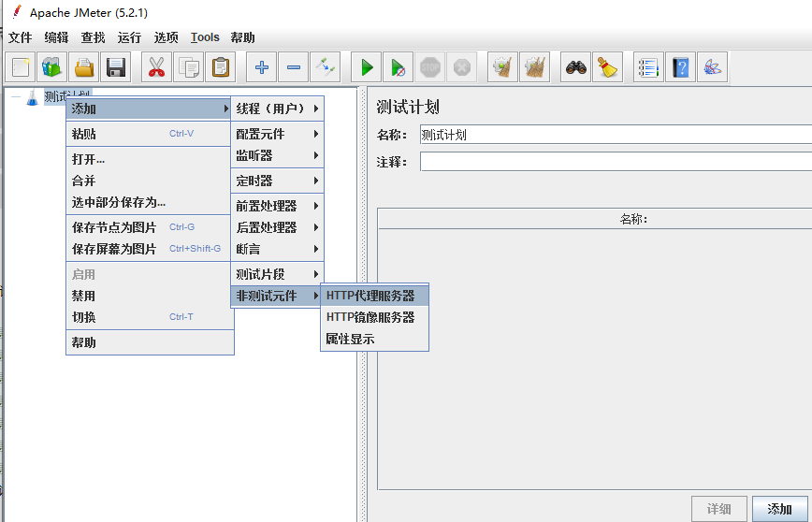This screenshot has width=812, height=522.
Task: Click the New test plan toolbar icon
Action: (21, 67)
